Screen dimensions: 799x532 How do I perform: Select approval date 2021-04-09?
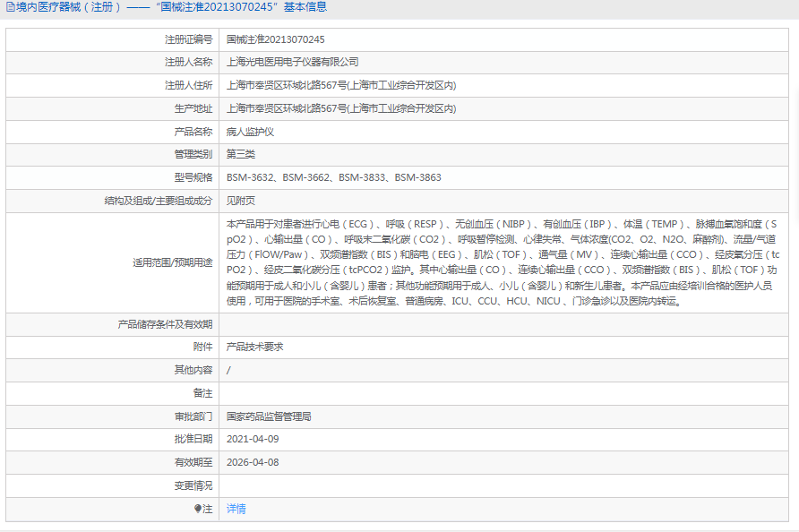(x=253, y=439)
